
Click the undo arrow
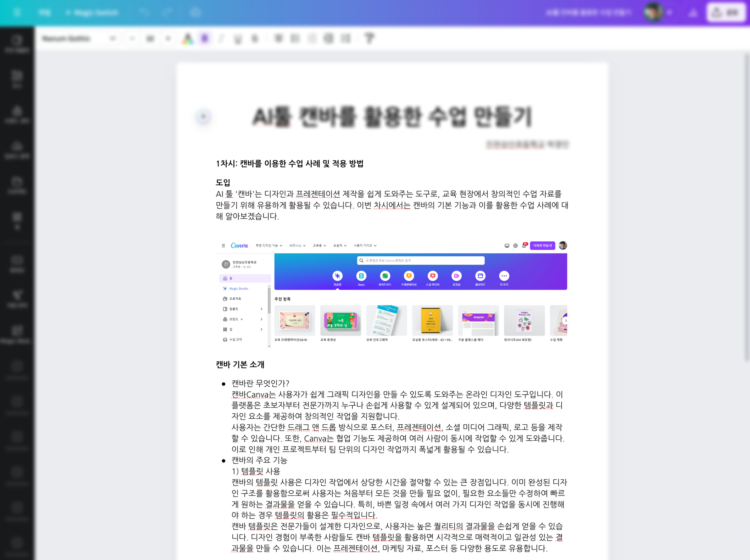point(144,12)
